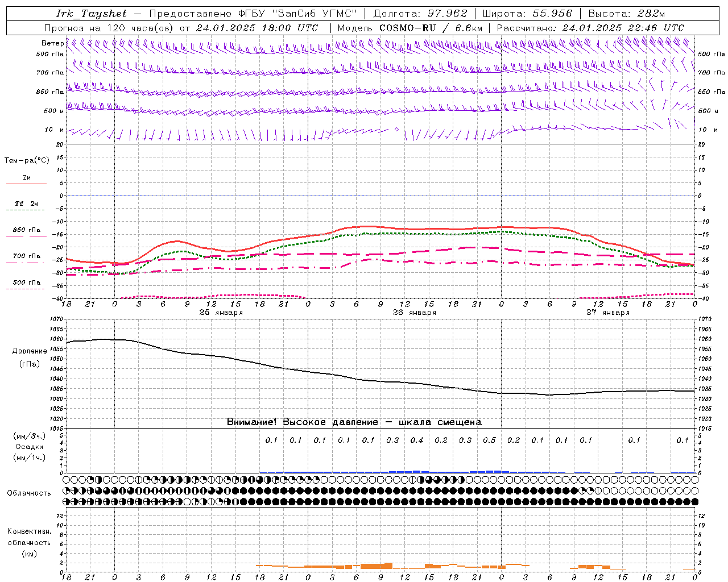The width and height of the screenshot is (728, 582).
Task: Click the 'Рассчитано: 24.01.2025 22:46 UTC' timestamp
Action: click(x=590, y=28)
